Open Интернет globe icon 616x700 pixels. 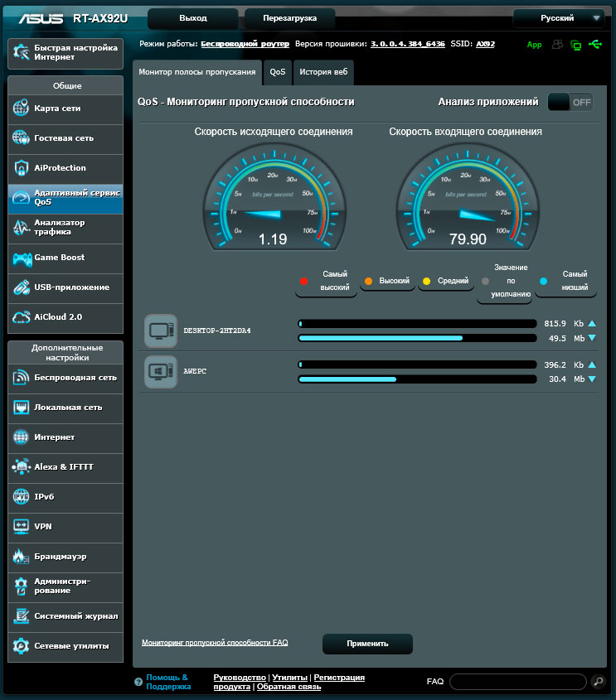[x=21, y=437]
